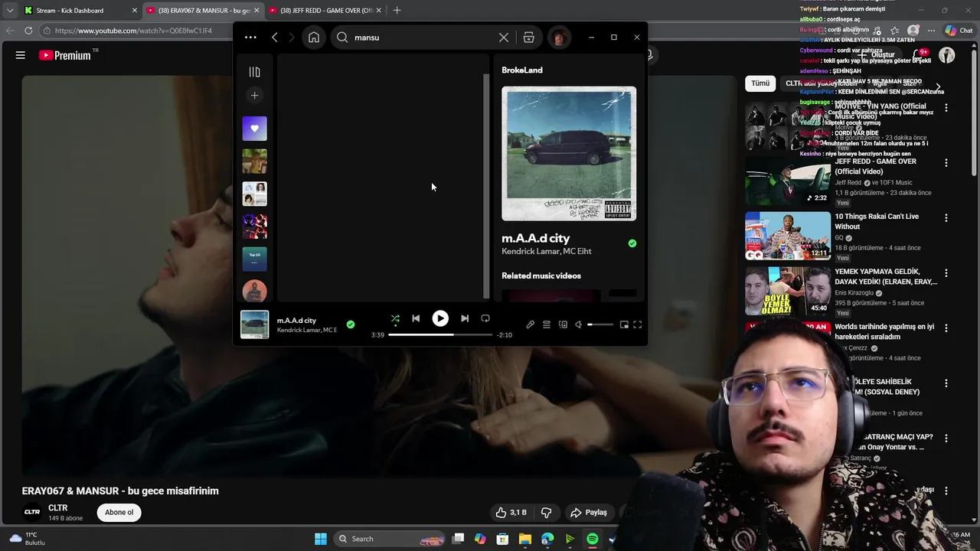Adjust the Spotify volume slider

click(600, 324)
